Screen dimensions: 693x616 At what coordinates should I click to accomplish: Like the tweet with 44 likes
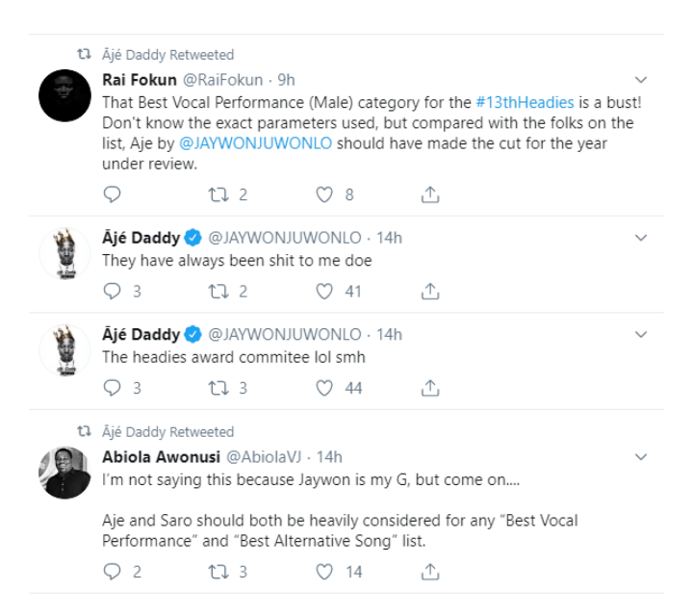point(325,387)
